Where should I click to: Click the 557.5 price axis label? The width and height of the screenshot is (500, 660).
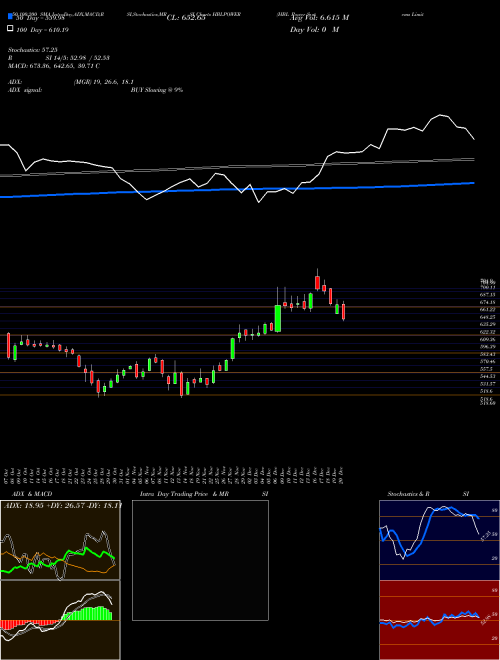tap(487, 369)
